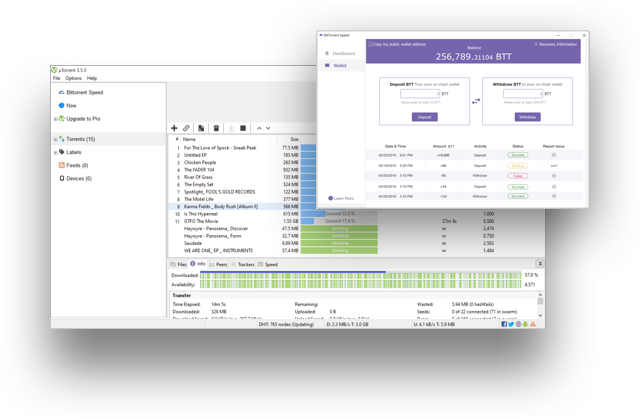Click DHT nodes status bar entry
This screenshot has height=419, width=640.
pos(286,324)
